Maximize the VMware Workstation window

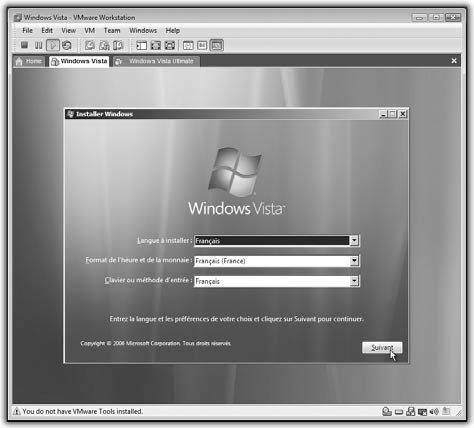coord(436,17)
